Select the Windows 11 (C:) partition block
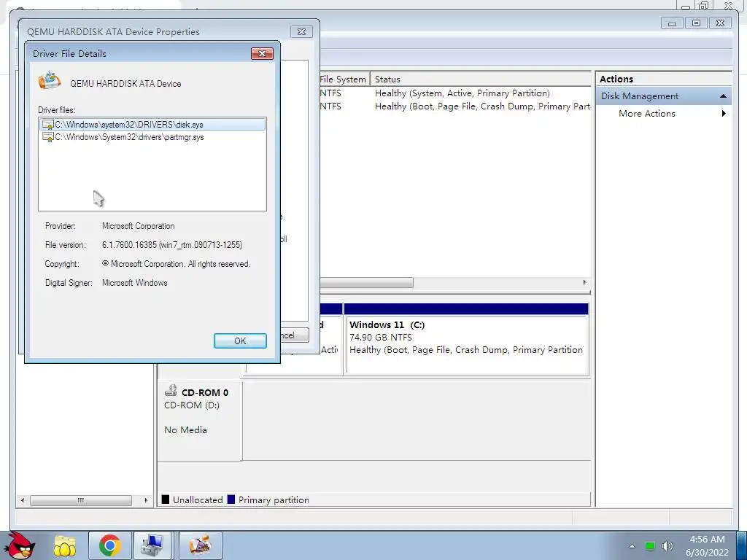 (x=466, y=344)
